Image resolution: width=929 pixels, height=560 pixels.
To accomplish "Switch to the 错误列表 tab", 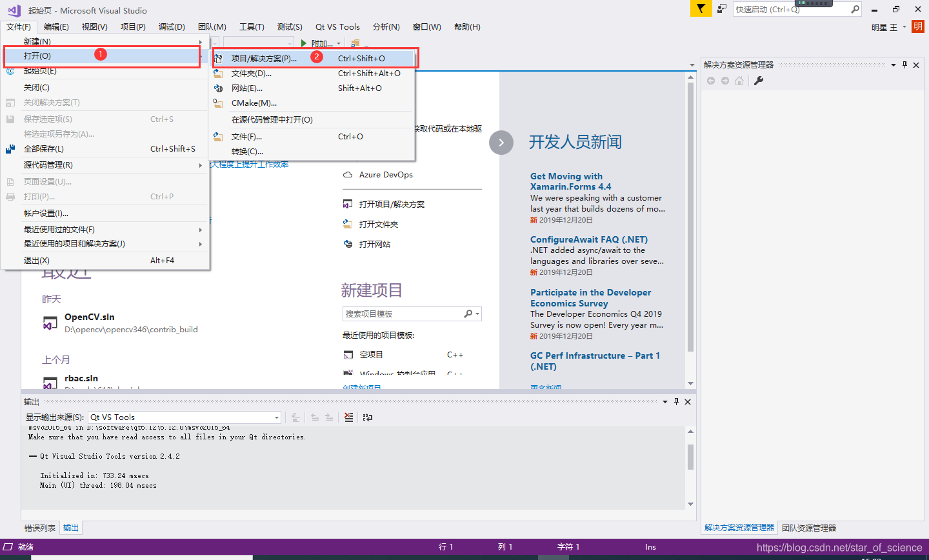I will tap(40, 528).
